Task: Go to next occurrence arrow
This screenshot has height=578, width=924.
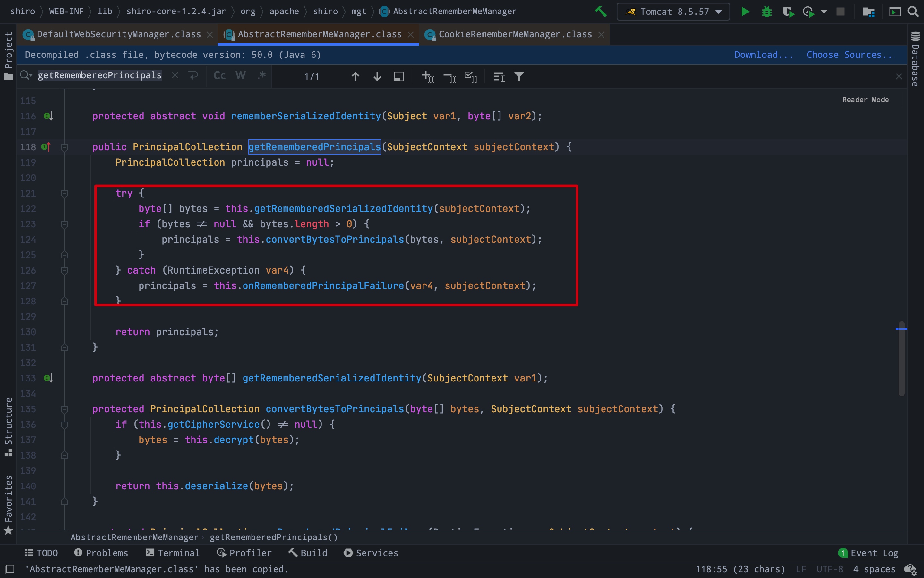Action: [377, 76]
